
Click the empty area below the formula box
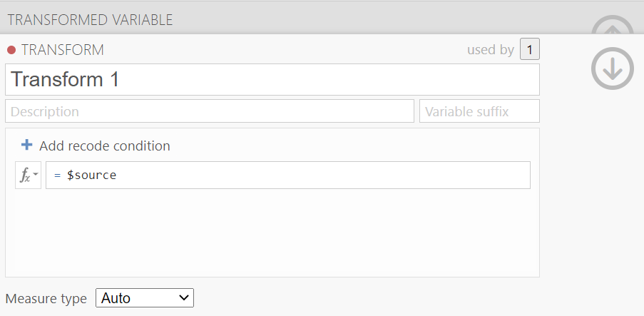click(x=272, y=230)
